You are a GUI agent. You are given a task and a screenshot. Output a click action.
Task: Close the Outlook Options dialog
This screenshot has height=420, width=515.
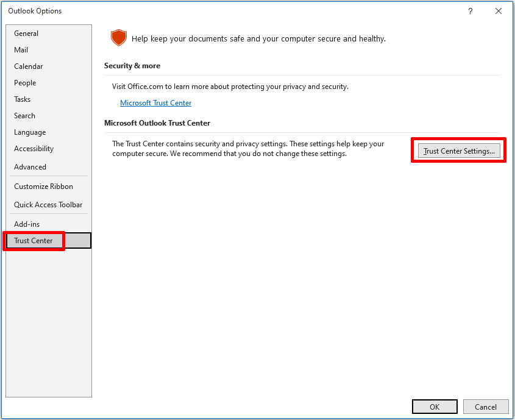click(498, 11)
